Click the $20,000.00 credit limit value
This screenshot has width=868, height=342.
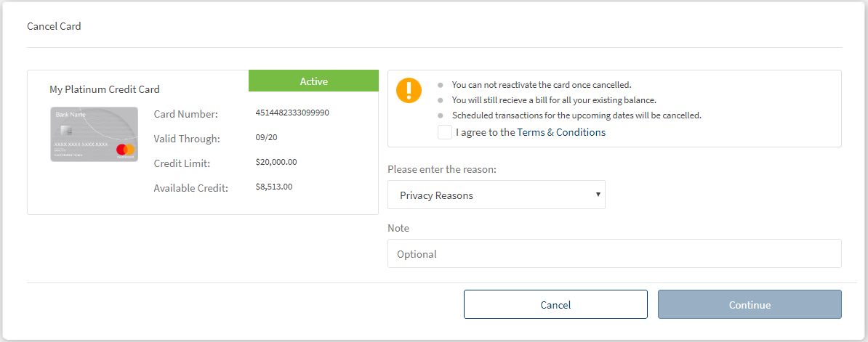click(276, 162)
